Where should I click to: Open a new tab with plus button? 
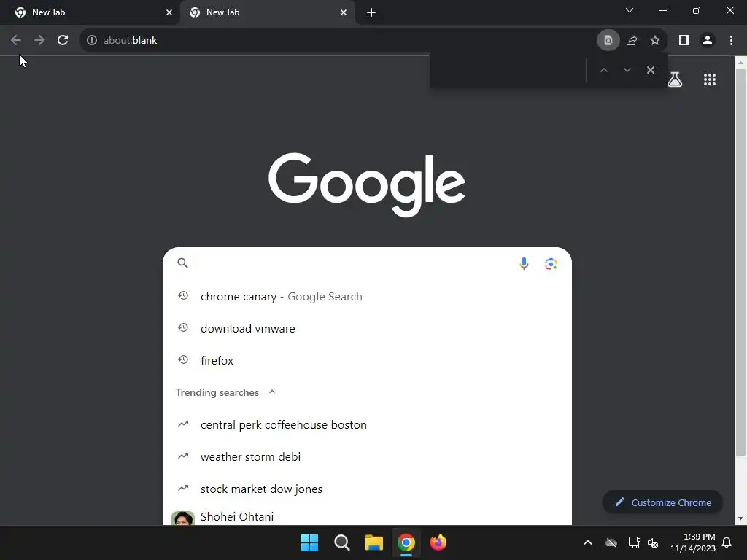coord(371,12)
